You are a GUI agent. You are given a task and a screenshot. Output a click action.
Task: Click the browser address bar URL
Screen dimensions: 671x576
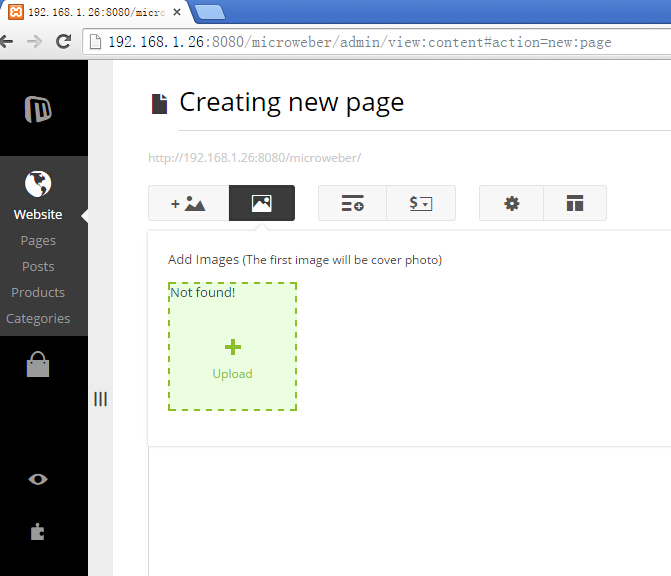point(359,42)
